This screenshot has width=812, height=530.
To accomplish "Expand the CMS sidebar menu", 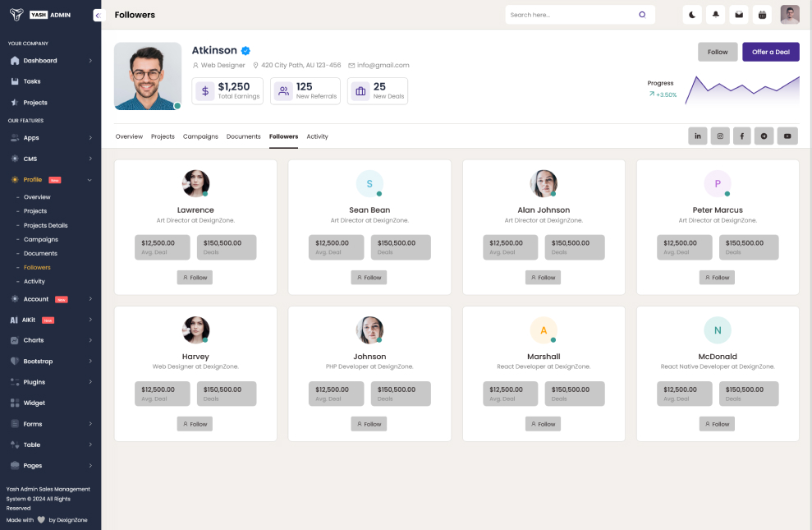I will pyautogui.click(x=51, y=159).
